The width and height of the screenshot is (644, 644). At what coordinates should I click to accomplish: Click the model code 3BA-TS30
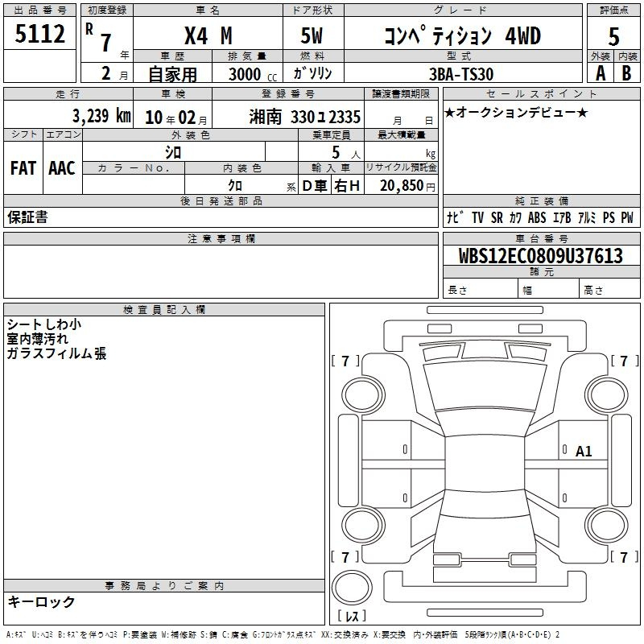point(461,74)
